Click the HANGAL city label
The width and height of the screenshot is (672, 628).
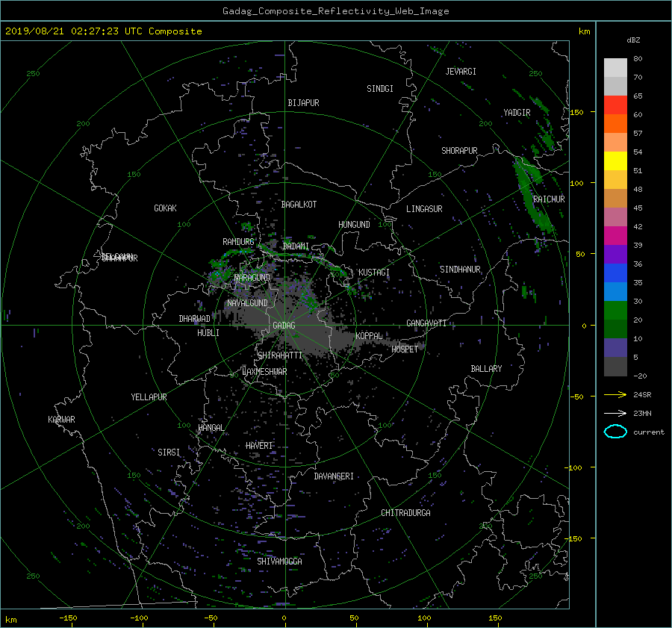211,428
